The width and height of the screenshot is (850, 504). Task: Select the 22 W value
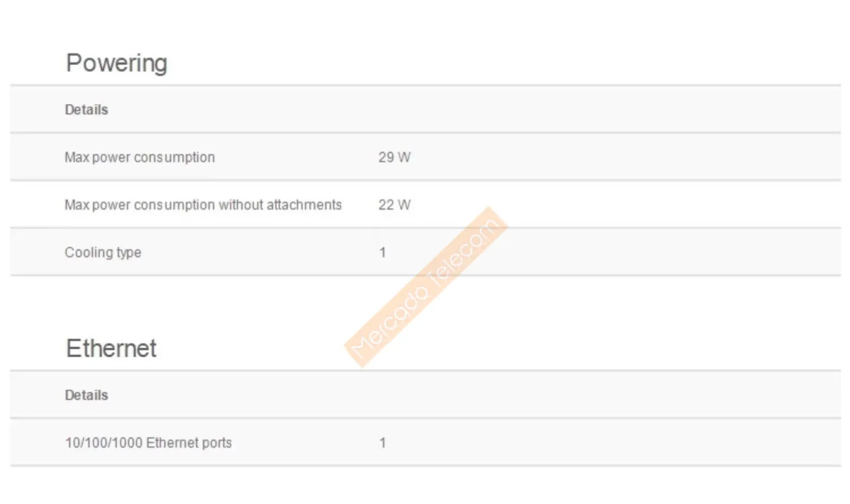[394, 205]
